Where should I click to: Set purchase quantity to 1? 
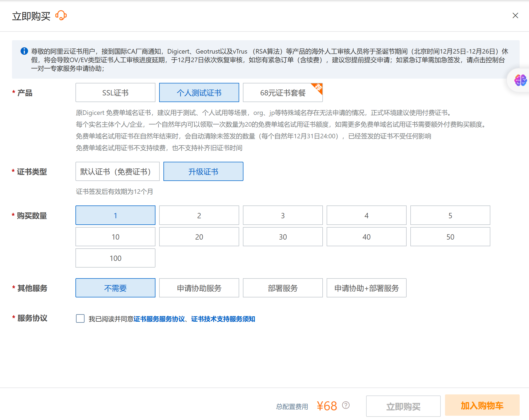115,215
